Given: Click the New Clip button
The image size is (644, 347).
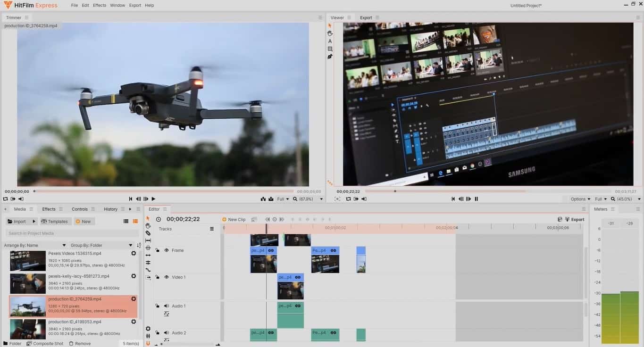Looking at the screenshot, I should (234, 219).
